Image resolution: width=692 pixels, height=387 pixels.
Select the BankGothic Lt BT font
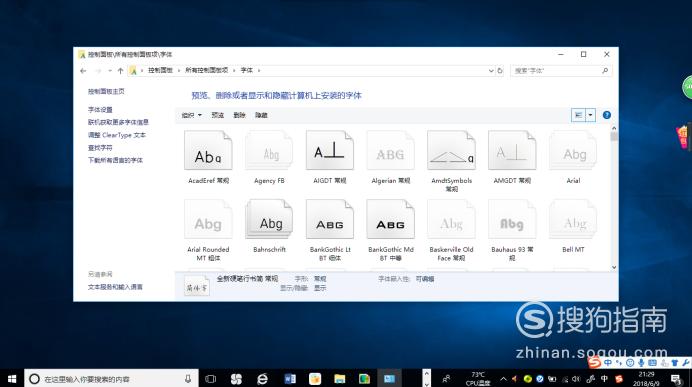point(330,230)
